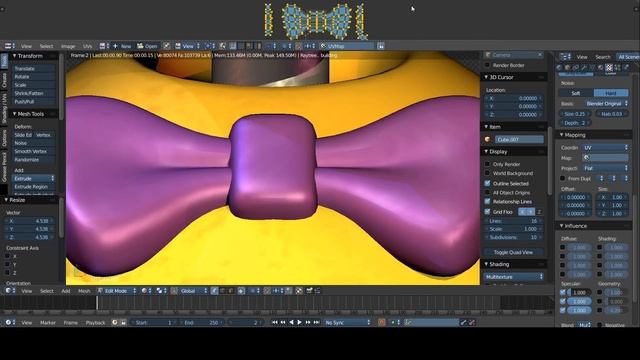This screenshot has height=360, width=640.
Task: Click the auto keyframe record button
Action: coord(382,322)
